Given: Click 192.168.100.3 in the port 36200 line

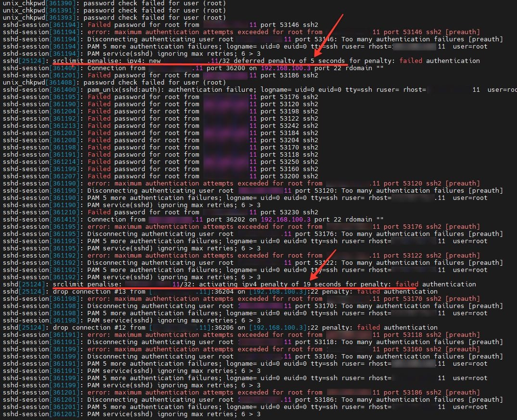Looking at the screenshot, I should pos(286,68).
